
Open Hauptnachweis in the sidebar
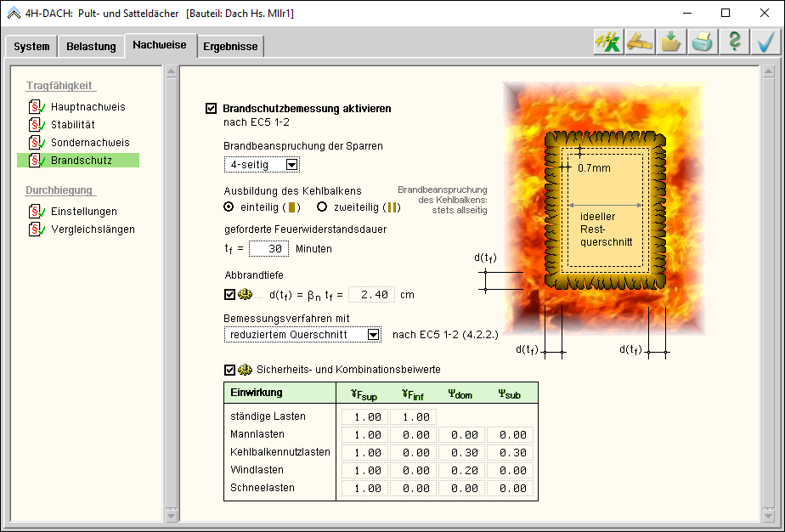pyautogui.click(x=88, y=107)
